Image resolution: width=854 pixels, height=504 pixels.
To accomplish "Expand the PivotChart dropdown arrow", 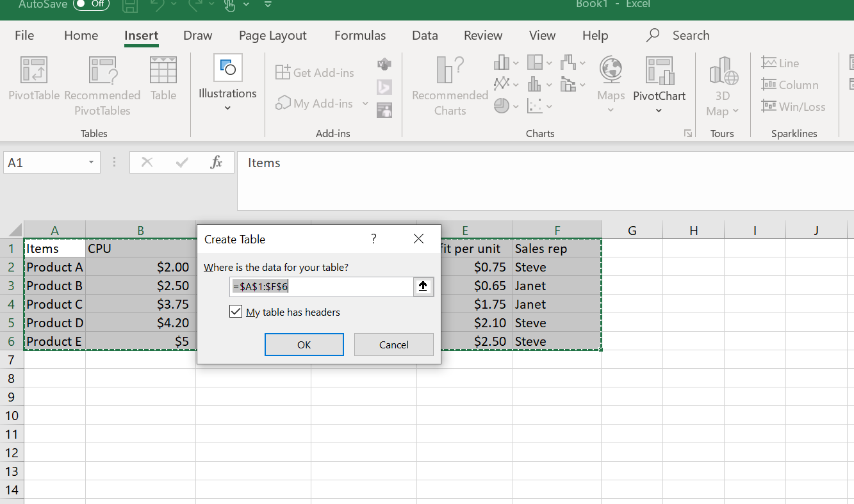I will [659, 111].
